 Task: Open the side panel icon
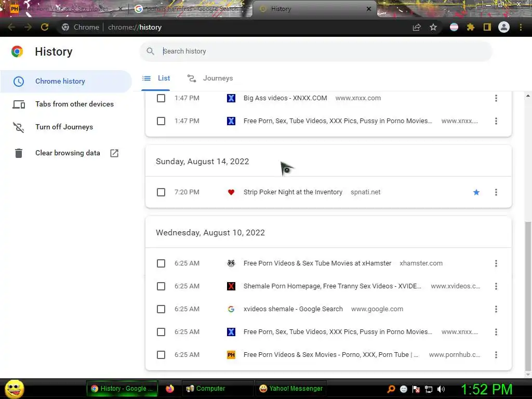[487, 27]
